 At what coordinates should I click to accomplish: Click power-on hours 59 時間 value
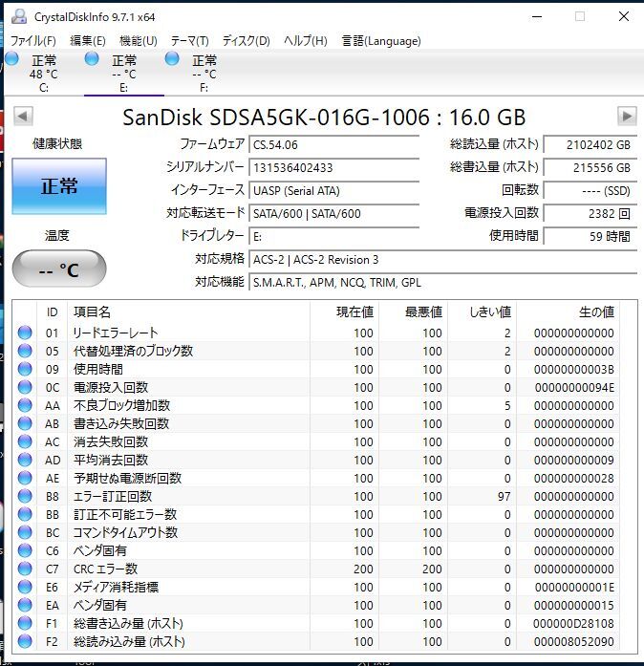[590, 237]
